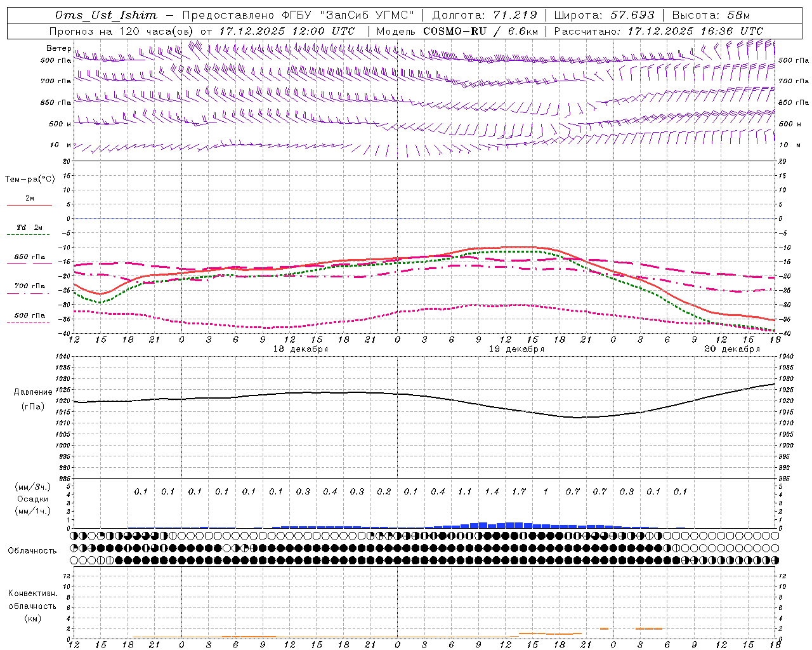Image resolution: width=812 pixels, height=650 pixels.
Task: Click the precipitation value 1 after 1.7
Action: tap(546, 491)
